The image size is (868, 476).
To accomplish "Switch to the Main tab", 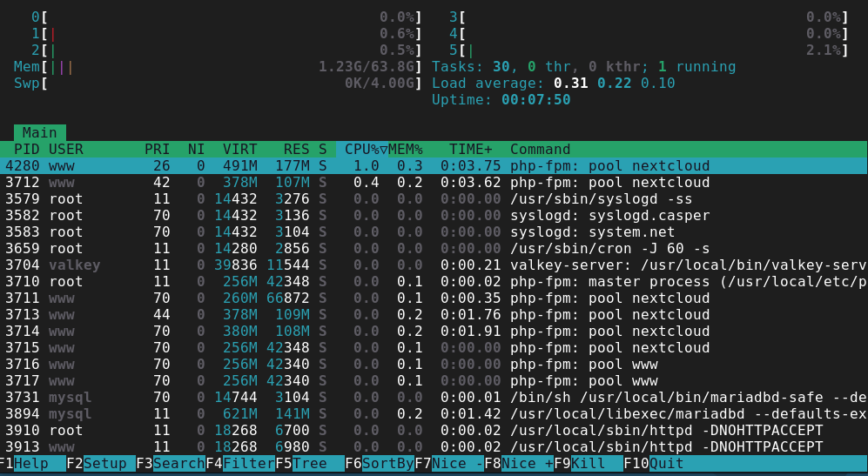I will (40, 133).
